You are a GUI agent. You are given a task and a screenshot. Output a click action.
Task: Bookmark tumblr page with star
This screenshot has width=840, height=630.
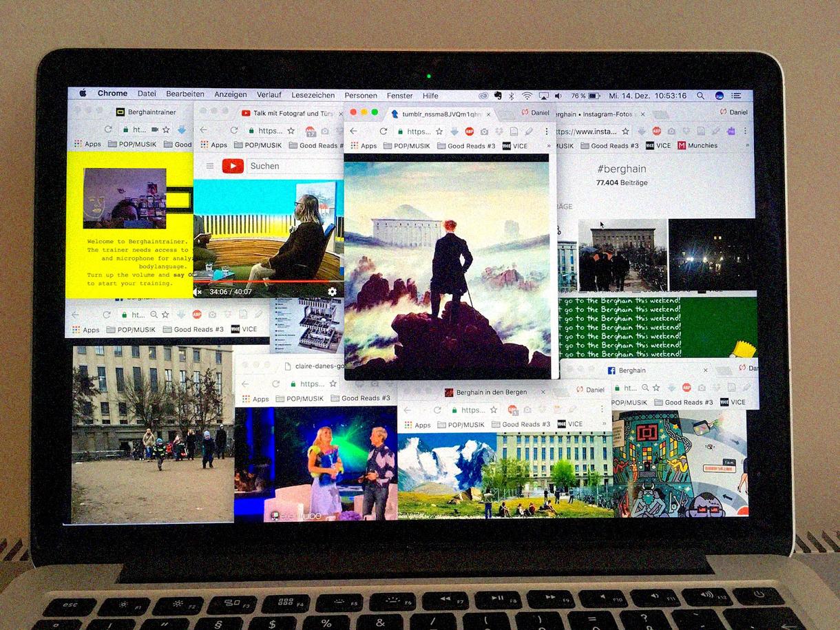[x=439, y=131]
